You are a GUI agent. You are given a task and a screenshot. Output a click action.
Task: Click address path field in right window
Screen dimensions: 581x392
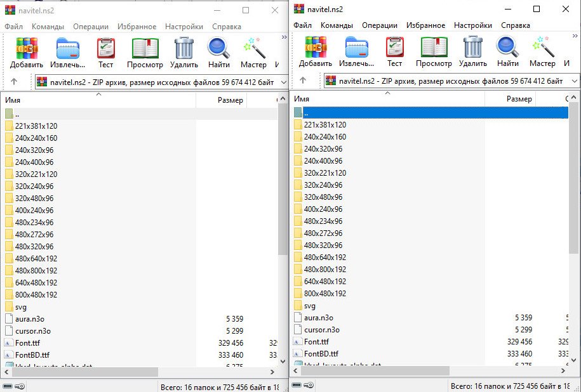click(x=451, y=81)
